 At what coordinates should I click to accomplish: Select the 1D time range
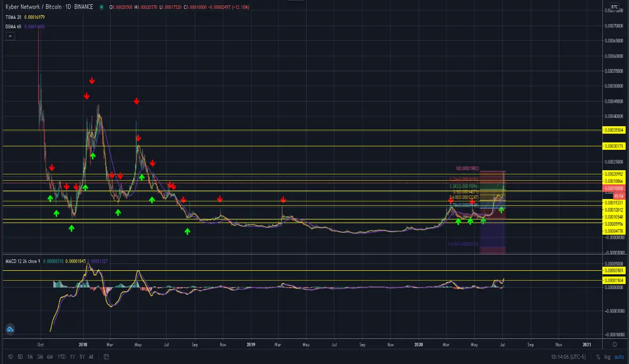[x=10, y=357]
